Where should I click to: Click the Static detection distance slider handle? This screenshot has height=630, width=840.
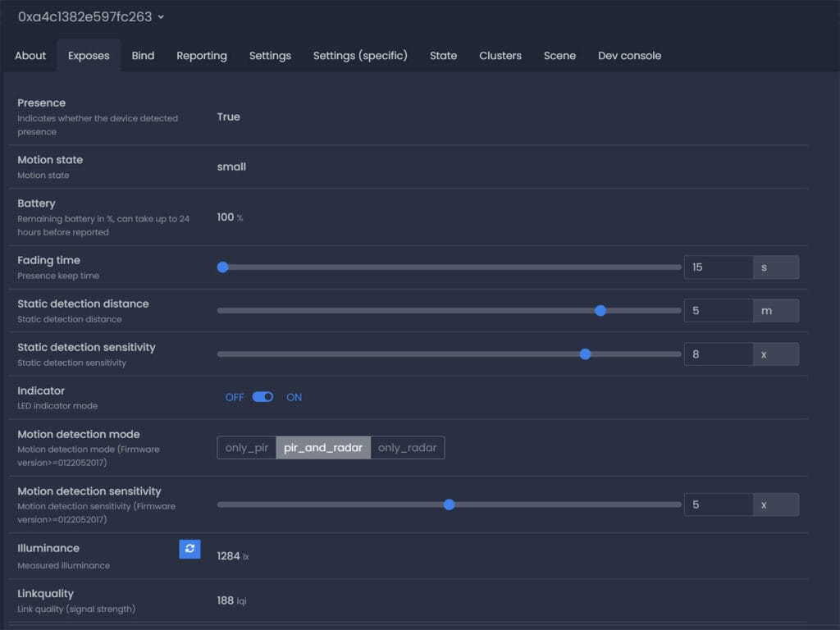click(600, 311)
